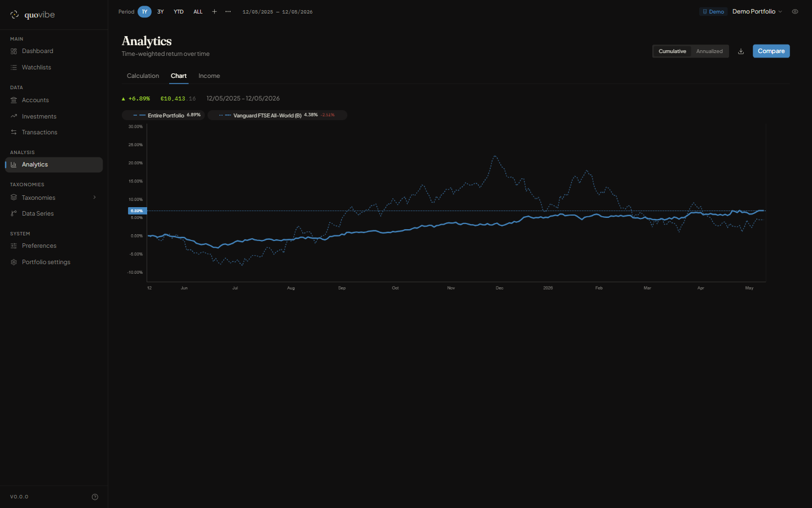The width and height of the screenshot is (812, 508).
Task: Click the Dec x-axis label
Action: (500, 288)
